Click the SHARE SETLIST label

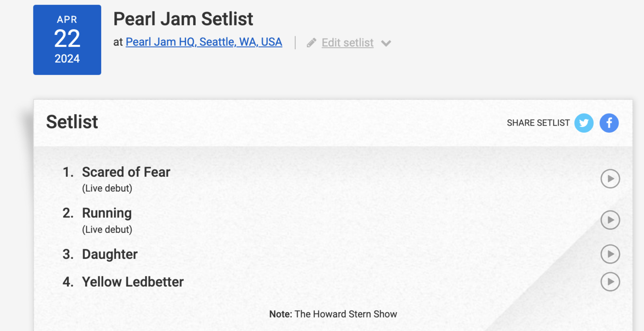click(538, 123)
